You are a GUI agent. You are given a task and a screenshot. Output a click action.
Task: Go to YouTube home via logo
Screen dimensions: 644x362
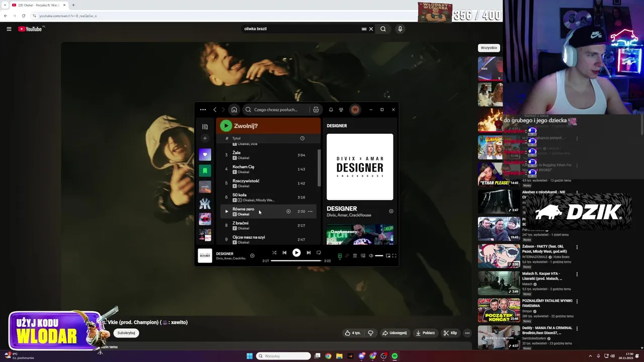[x=31, y=29]
